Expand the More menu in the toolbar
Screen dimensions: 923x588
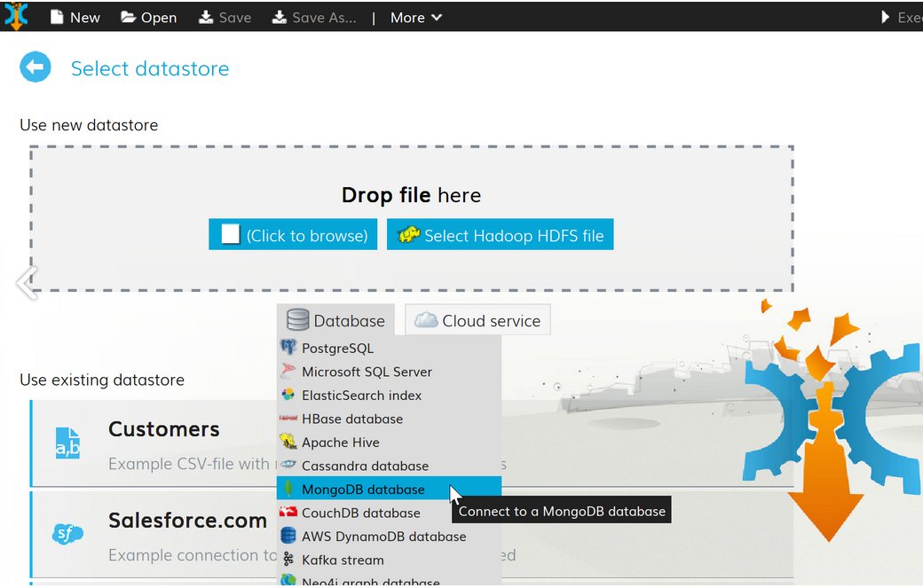tap(414, 17)
